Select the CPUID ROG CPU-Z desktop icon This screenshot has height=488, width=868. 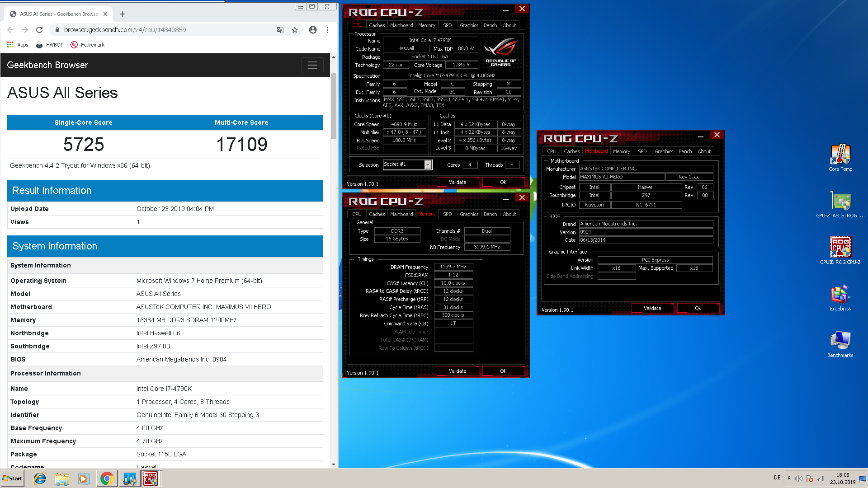tap(840, 250)
